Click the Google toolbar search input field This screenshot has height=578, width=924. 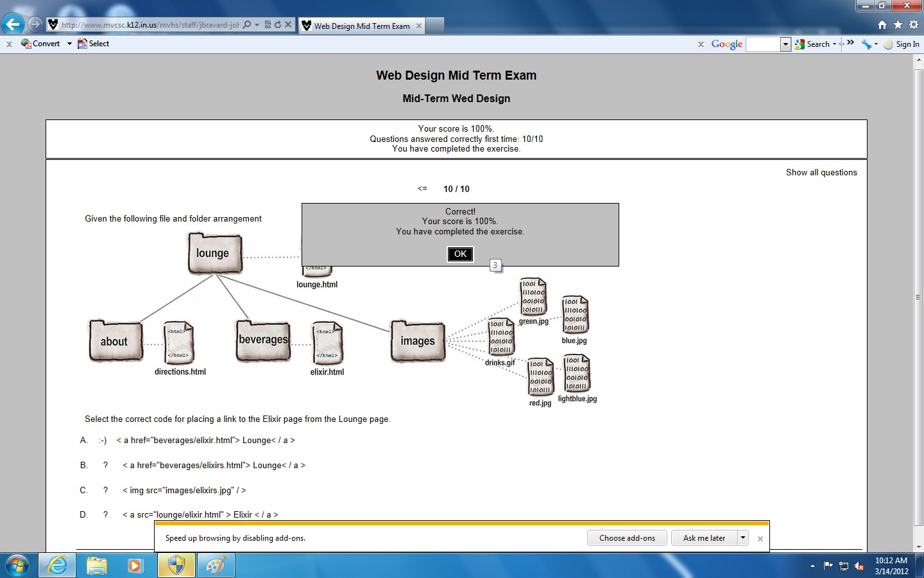pos(762,44)
